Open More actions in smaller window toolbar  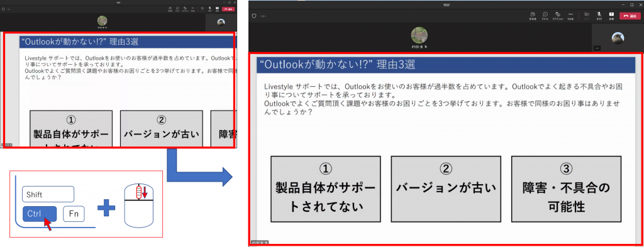pos(192,9)
